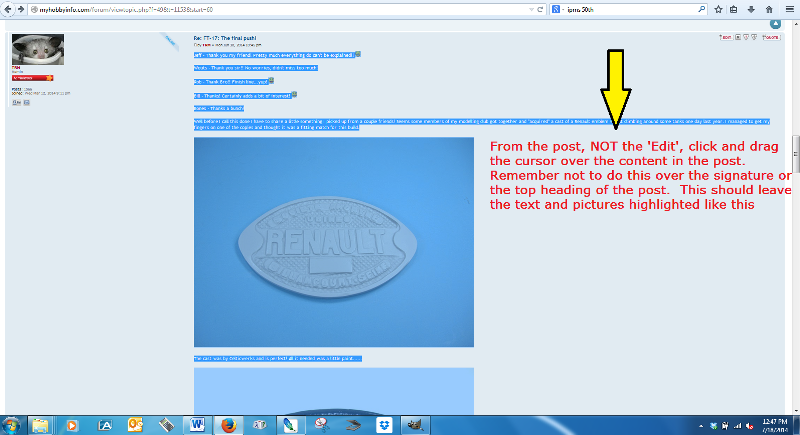The height and width of the screenshot is (435, 800).
Task: Click the taskbar clock showing 12:47 PM
Action: pyautogui.click(x=775, y=426)
